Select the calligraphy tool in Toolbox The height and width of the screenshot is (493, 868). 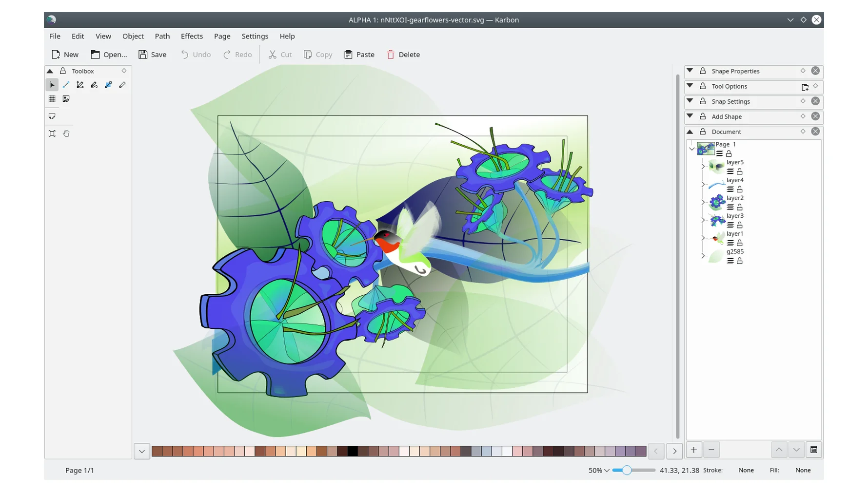(x=94, y=85)
